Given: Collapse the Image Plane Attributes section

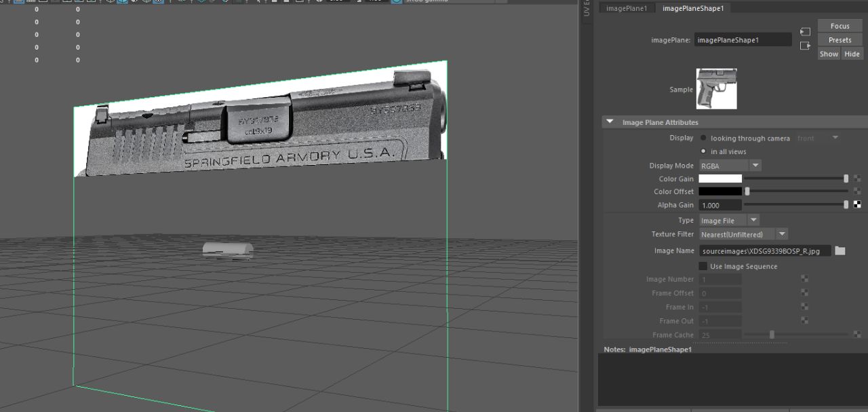Looking at the screenshot, I should point(610,122).
